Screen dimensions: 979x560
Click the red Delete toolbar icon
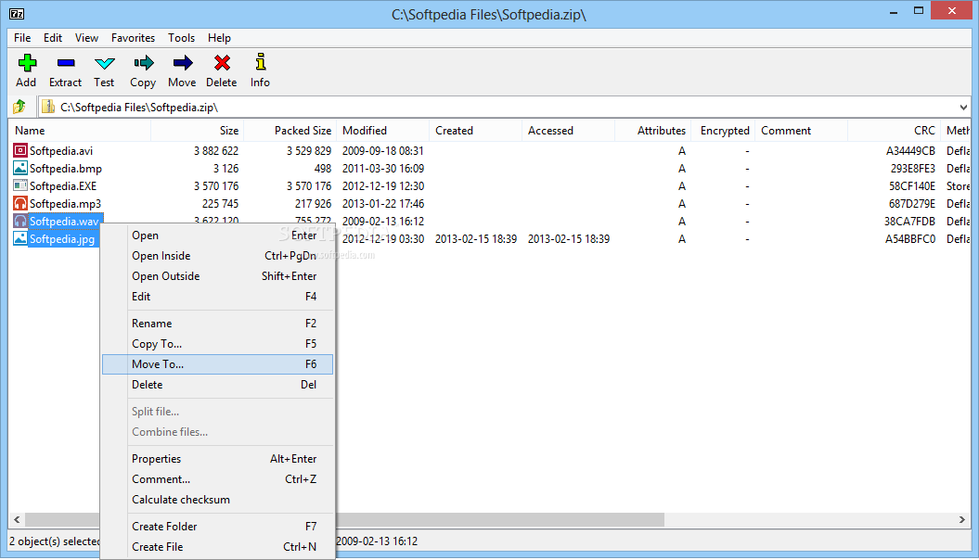pyautogui.click(x=222, y=63)
